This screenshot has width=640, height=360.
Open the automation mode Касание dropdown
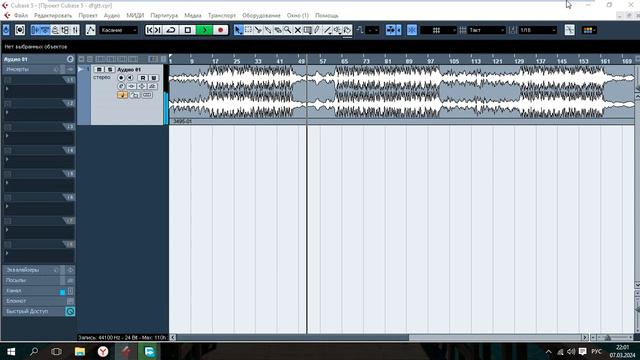tap(118, 30)
